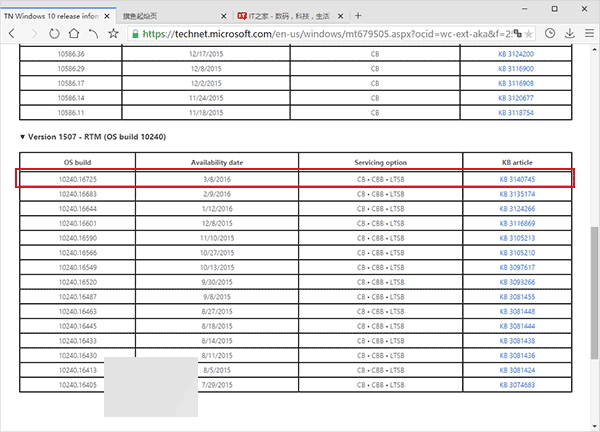600x432 pixels.
Task: Bookmark page using address bar star
Action: click(x=528, y=34)
